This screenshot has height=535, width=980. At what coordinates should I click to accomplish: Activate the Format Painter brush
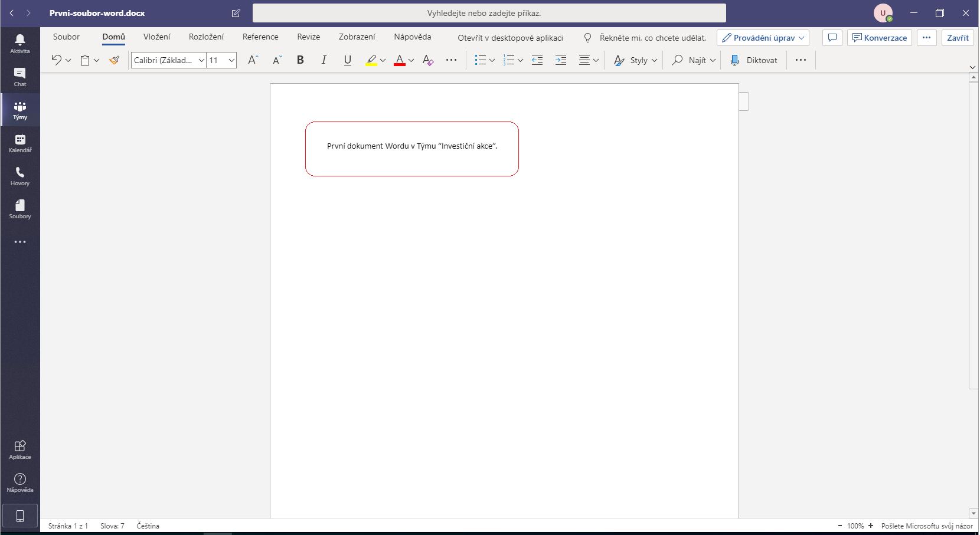tap(115, 60)
